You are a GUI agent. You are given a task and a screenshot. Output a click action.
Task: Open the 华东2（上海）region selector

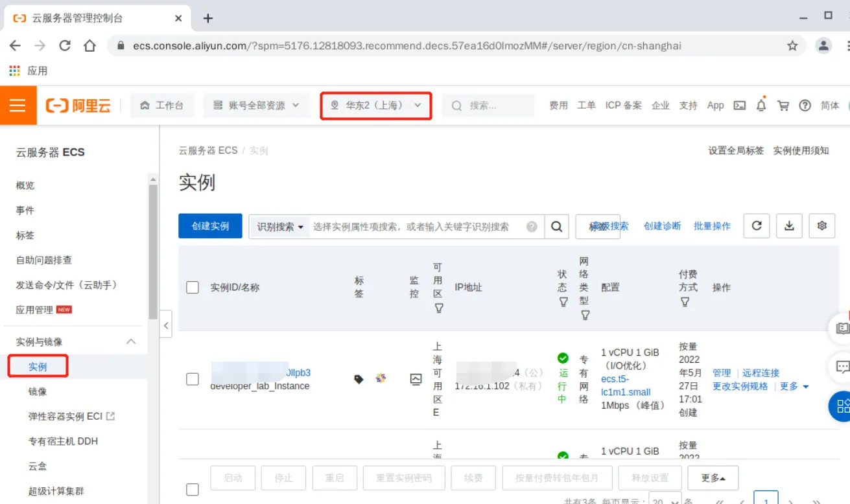click(376, 105)
